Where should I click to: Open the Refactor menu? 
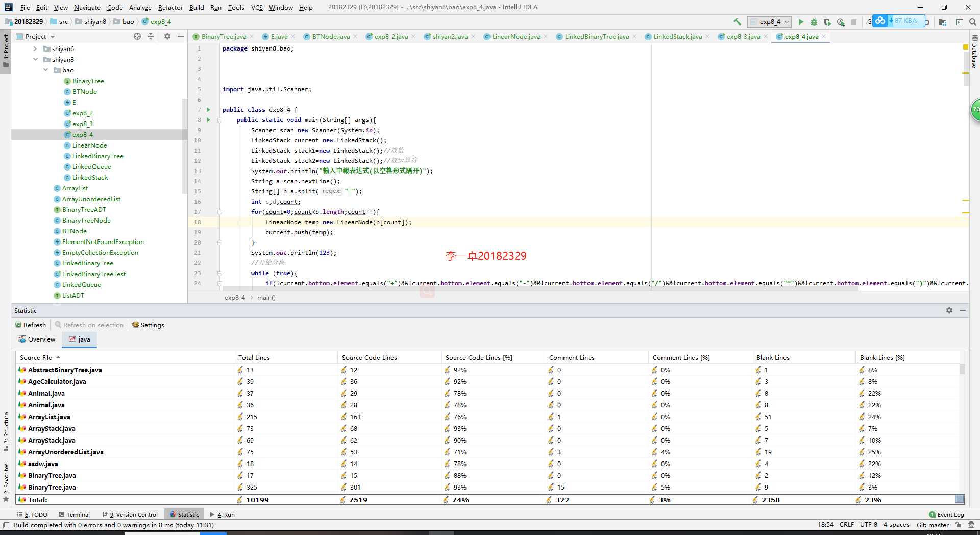(x=170, y=7)
